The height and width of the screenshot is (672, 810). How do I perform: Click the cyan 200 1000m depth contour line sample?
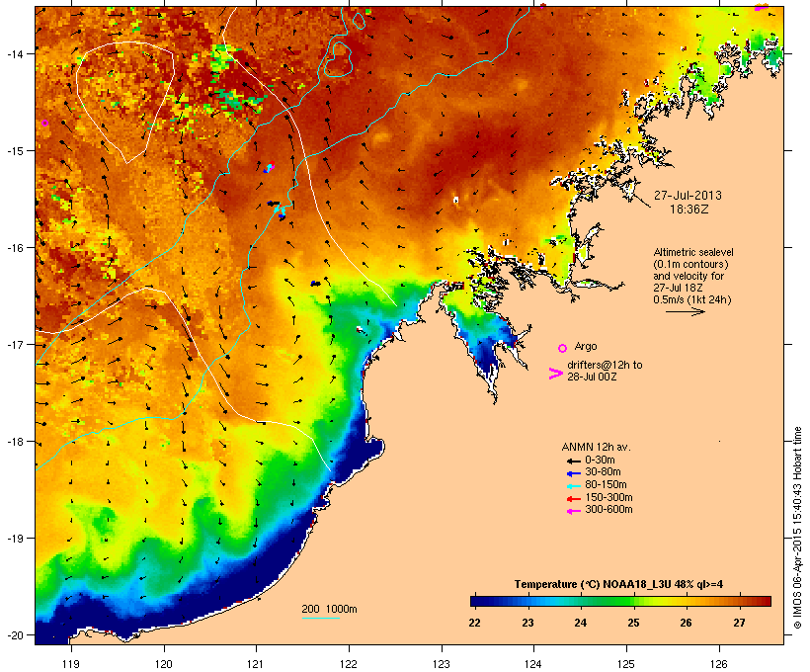click(321, 618)
